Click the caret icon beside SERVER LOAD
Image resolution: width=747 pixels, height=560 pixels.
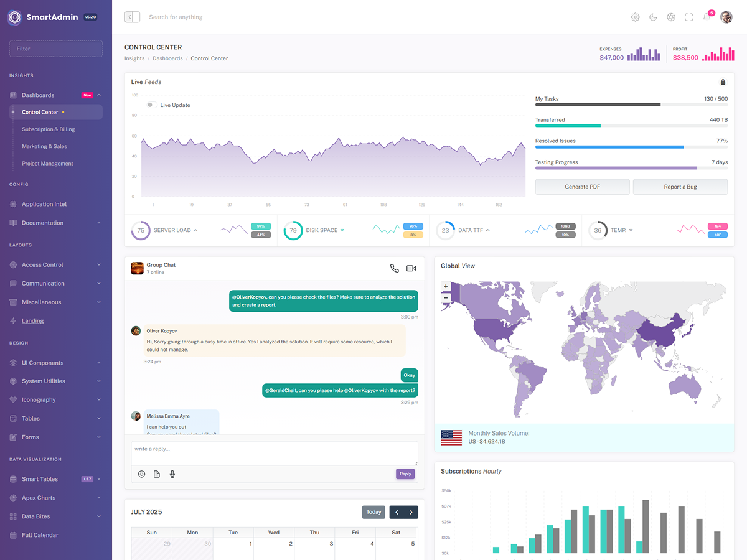click(195, 230)
